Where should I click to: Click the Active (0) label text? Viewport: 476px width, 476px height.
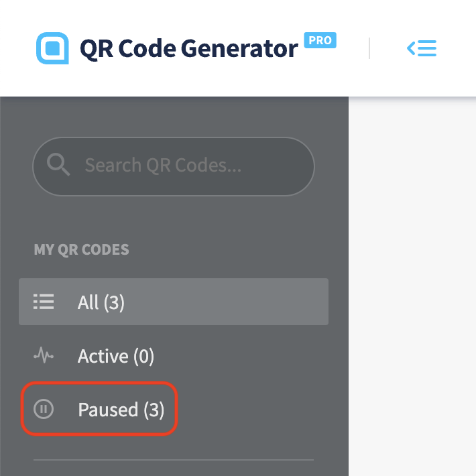coord(116,356)
